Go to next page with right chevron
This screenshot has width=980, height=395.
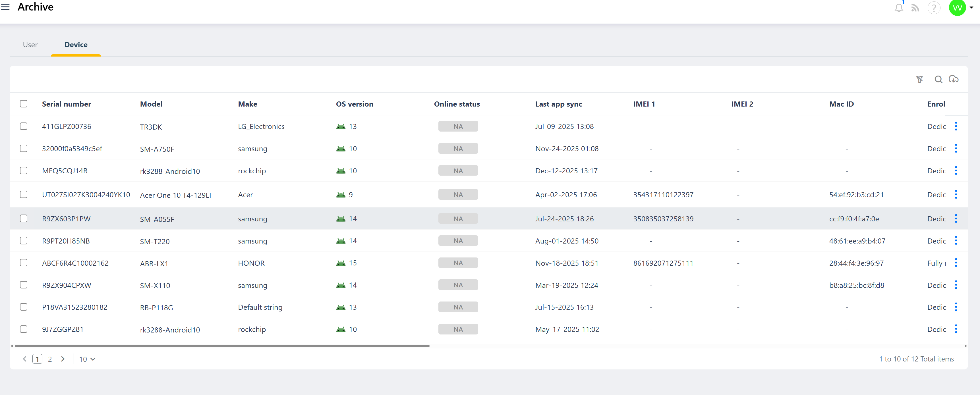click(63, 359)
